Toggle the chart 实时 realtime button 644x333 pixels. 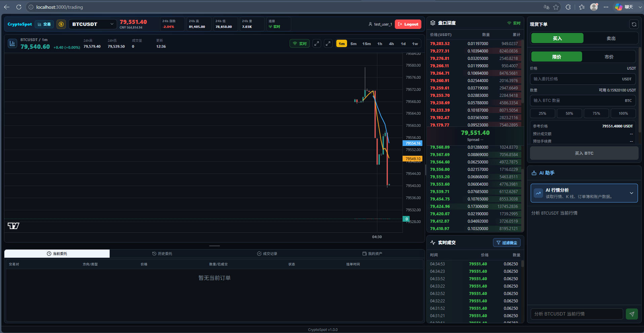click(x=300, y=43)
